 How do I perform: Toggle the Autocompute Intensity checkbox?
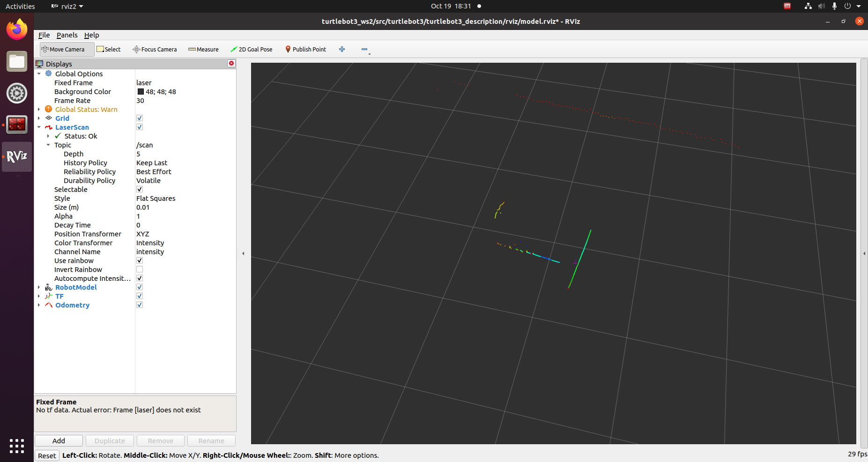click(x=140, y=278)
